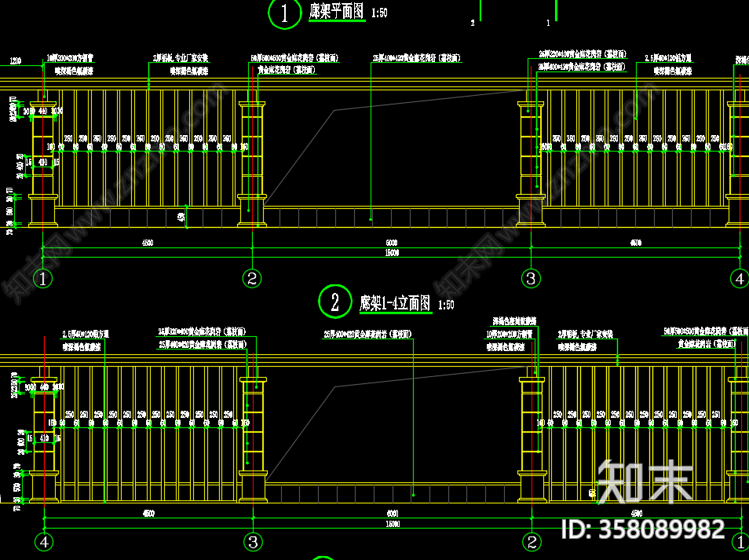Click the circled number 1 beside 廊架平面图 title
749x560 pixels.
(284, 13)
